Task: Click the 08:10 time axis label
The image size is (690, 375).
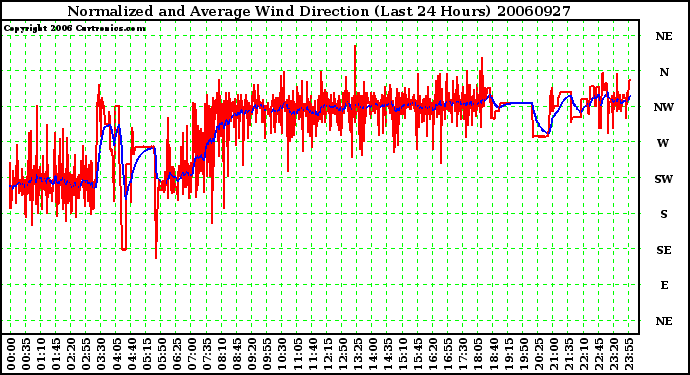Action: tap(222, 354)
